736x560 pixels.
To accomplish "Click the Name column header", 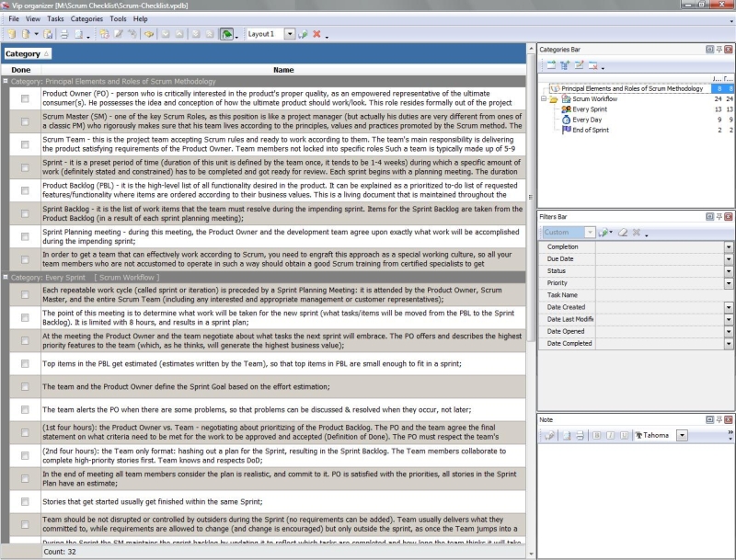I will (283, 70).
